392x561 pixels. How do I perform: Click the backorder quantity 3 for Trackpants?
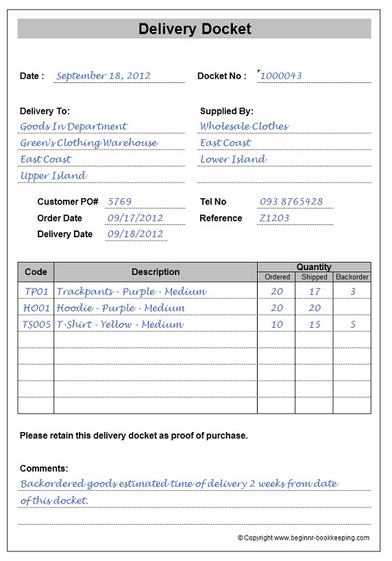[x=352, y=291]
